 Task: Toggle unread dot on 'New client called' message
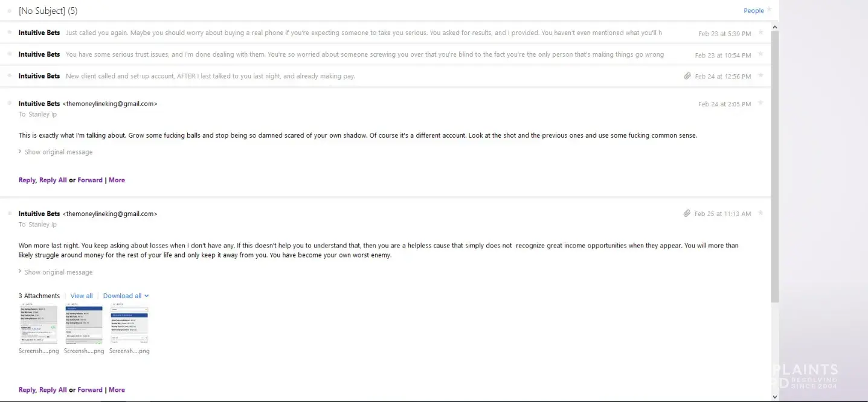pyautogui.click(x=10, y=75)
